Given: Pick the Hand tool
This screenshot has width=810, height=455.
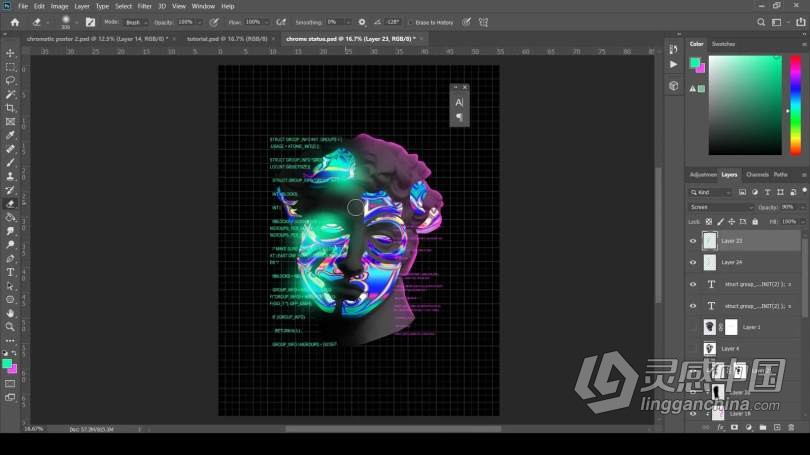Looking at the screenshot, I should click(10, 313).
